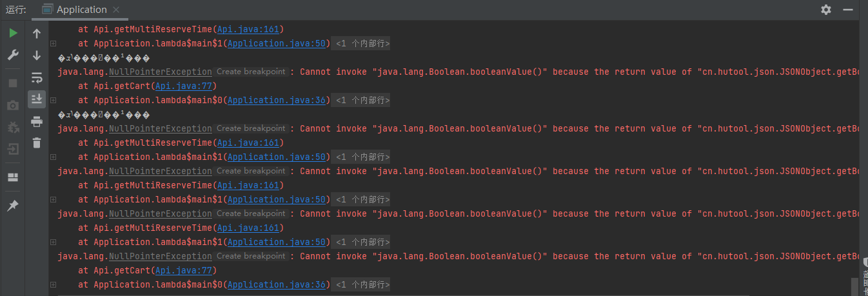
Task: Clear the console with the trash icon
Action: pos(37,143)
